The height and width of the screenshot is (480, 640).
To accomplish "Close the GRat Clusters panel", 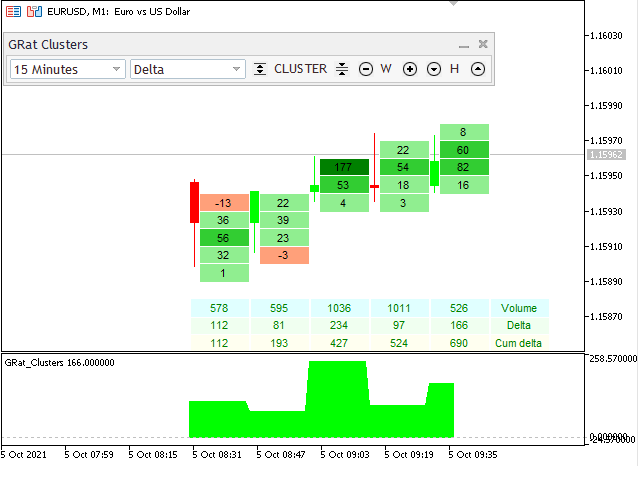I will 483,44.
